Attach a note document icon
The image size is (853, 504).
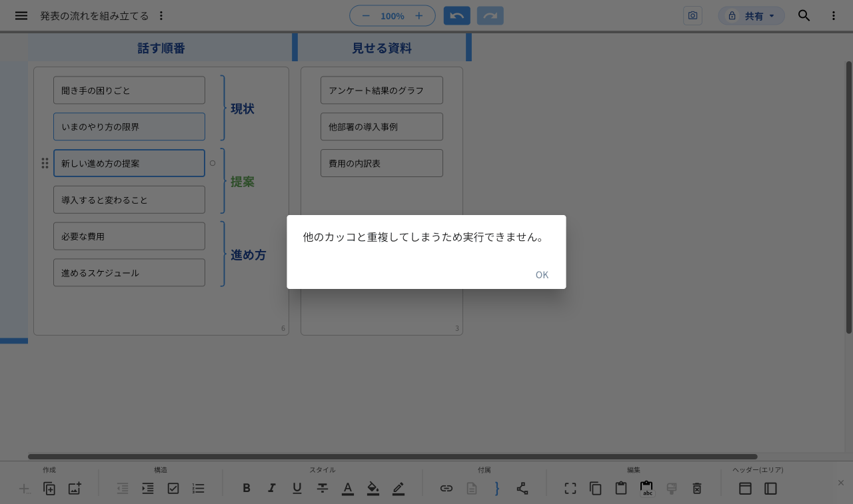point(472,489)
